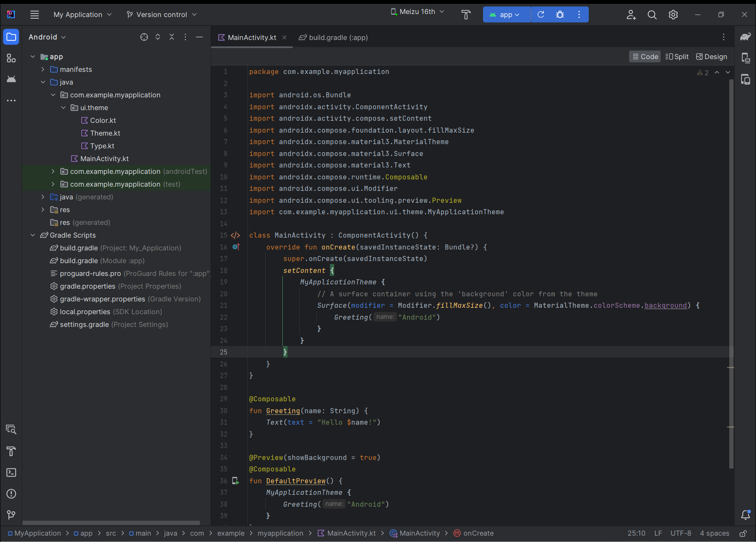Switch the editor to Design view
The height and width of the screenshot is (542, 756).
click(x=711, y=56)
